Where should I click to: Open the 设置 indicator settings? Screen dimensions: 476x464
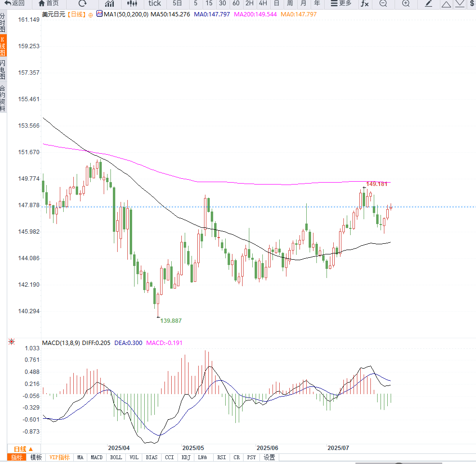[x=269, y=457]
